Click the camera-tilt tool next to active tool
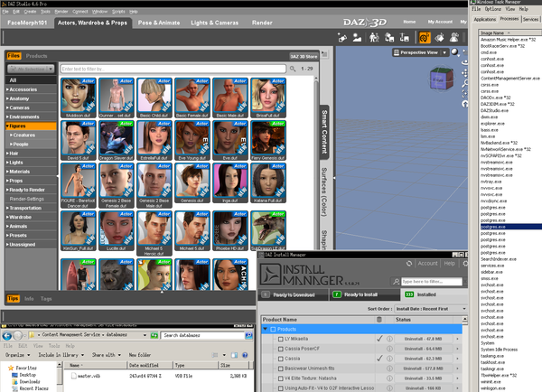This screenshot has height=392, width=542. tap(439, 37)
